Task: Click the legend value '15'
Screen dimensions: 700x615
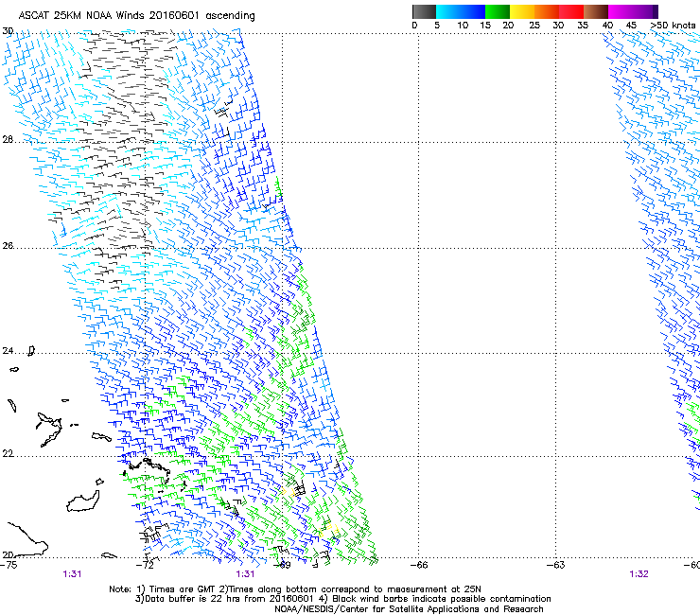Action: [x=485, y=26]
